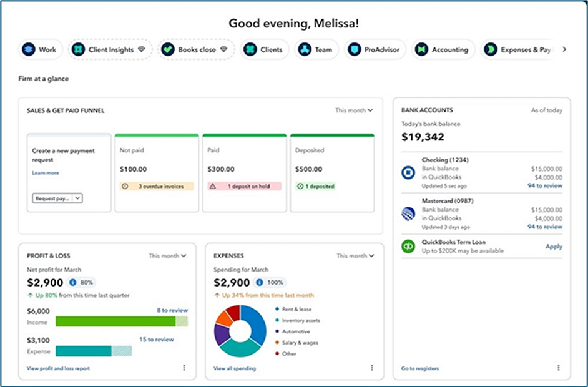Expand the Sales funnel This month dropdown
This screenshot has width=588, height=387.
coord(354,110)
